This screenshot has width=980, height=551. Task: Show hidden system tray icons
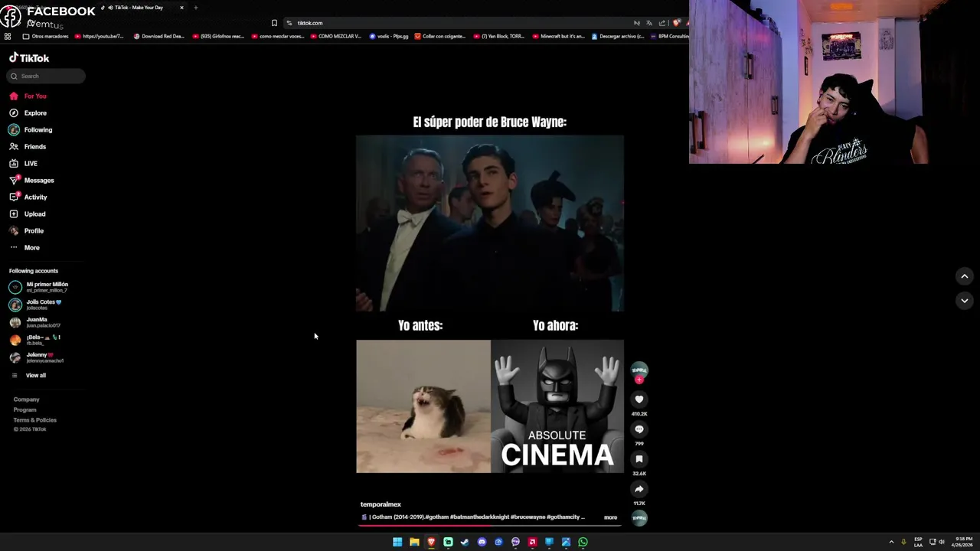(x=891, y=542)
